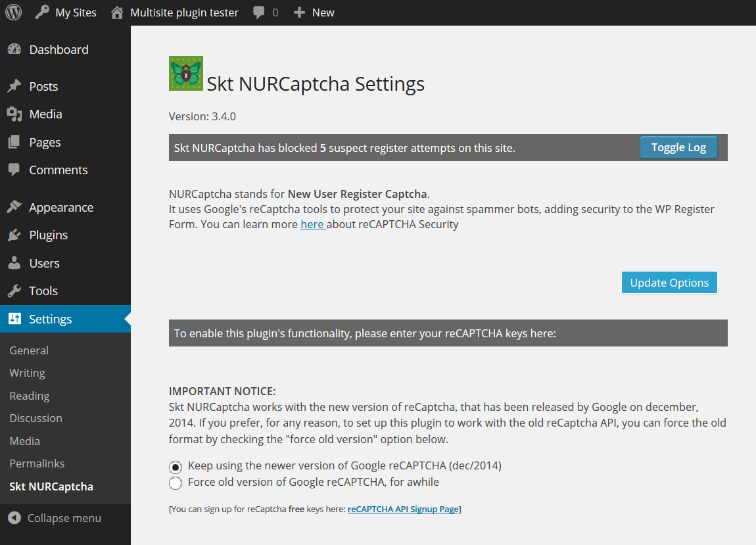Select Keep using newer reCAPTCHA version radio

tap(176, 467)
